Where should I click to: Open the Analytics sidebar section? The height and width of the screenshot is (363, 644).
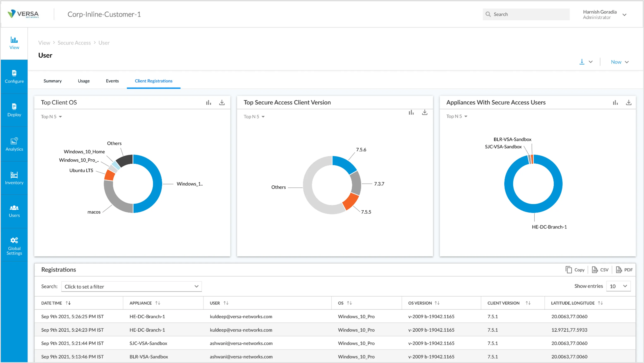pyautogui.click(x=14, y=144)
